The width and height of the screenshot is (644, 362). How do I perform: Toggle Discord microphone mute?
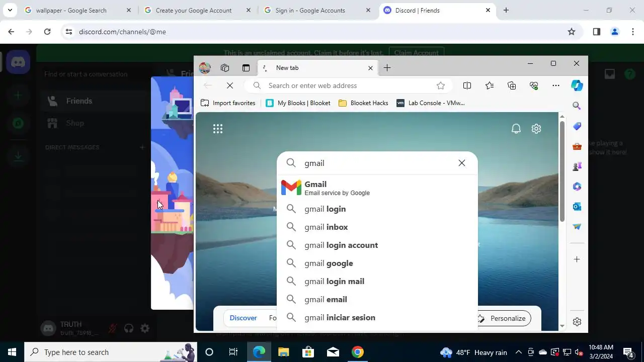[113, 328]
